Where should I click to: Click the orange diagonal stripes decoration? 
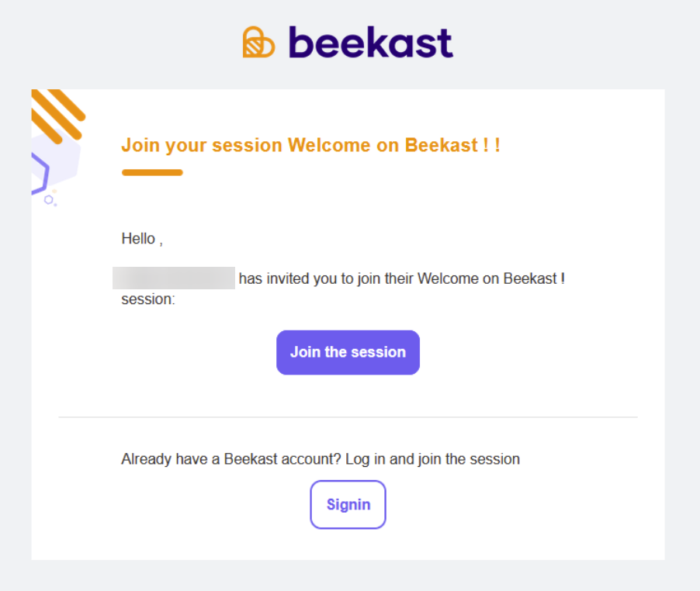tap(57, 116)
